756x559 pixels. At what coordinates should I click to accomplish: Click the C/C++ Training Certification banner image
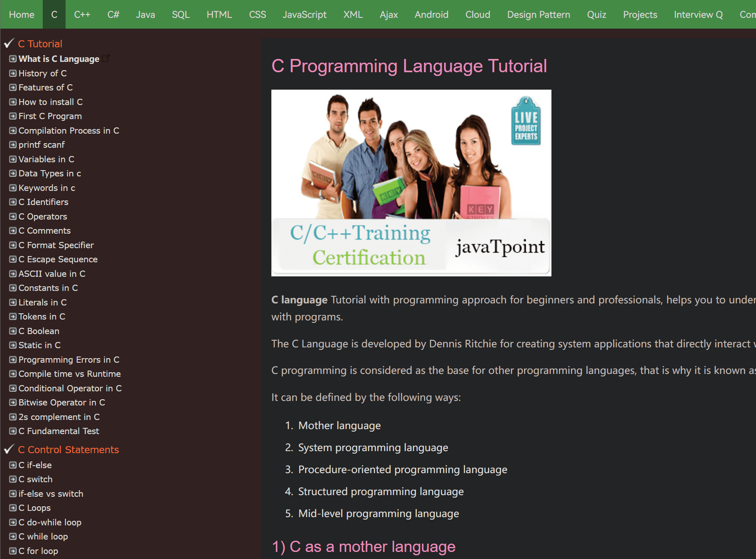(411, 183)
